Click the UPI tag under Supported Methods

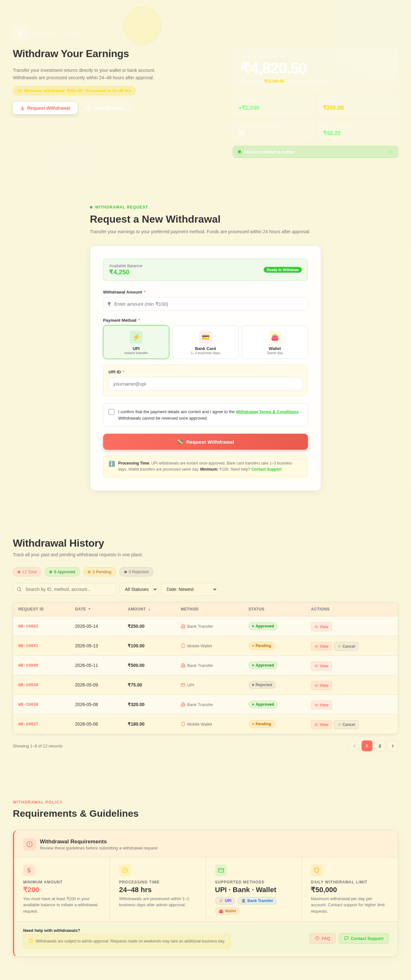click(225, 901)
